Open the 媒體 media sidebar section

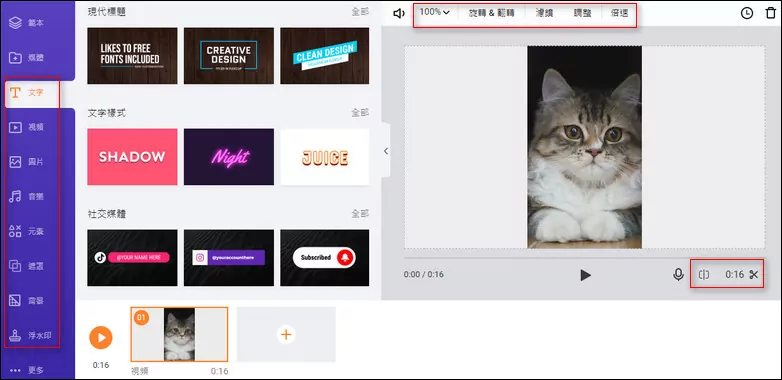coord(27,58)
